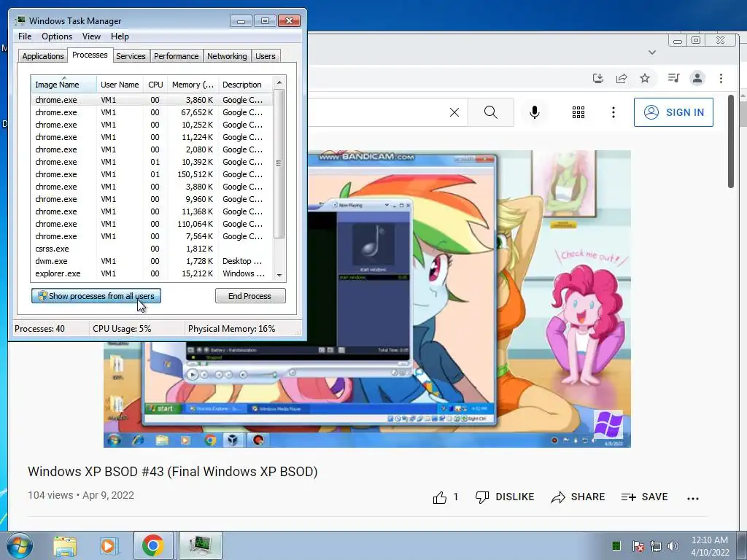Select the chrome.exe row using 110,064 K
Image resolution: width=747 pixels, height=560 pixels.
click(152, 224)
